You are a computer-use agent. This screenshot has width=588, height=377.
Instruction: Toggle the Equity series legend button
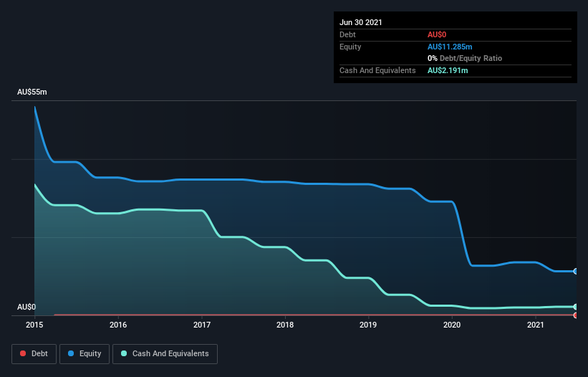85,354
